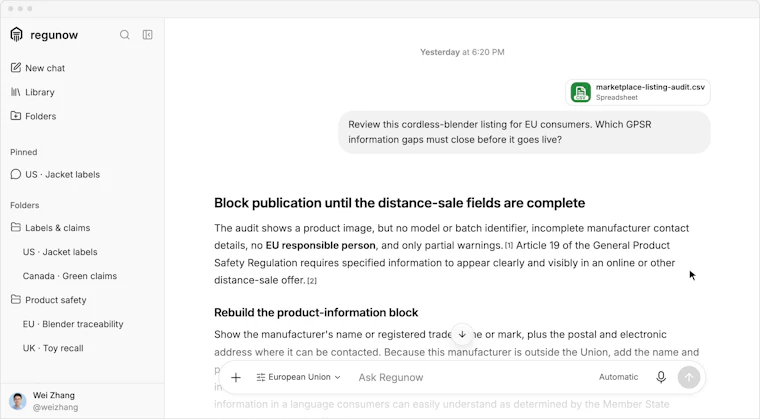The width and height of the screenshot is (760, 419).
Task: Open the search icon in sidebar header
Action: (x=125, y=34)
